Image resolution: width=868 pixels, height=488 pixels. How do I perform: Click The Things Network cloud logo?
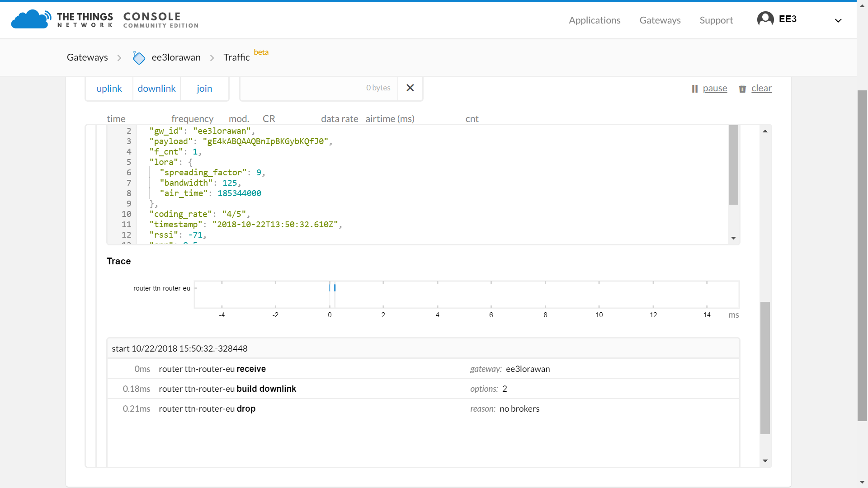[x=30, y=19]
